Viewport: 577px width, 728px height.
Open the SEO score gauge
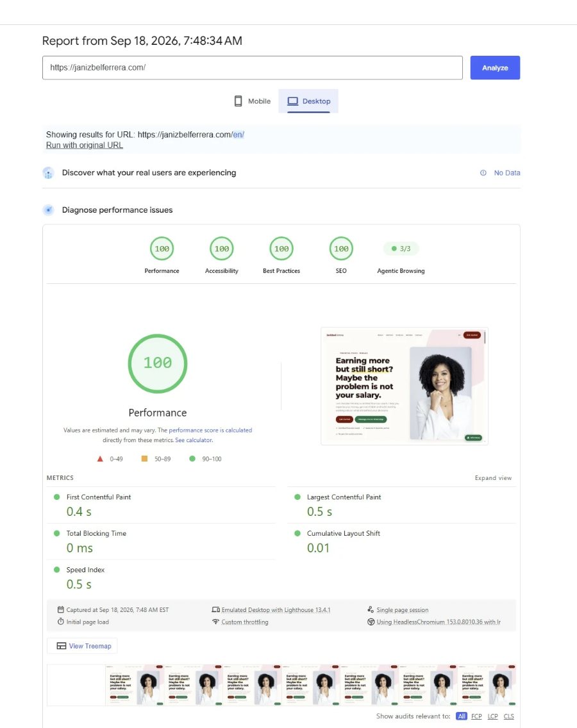pyautogui.click(x=341, y=249)
